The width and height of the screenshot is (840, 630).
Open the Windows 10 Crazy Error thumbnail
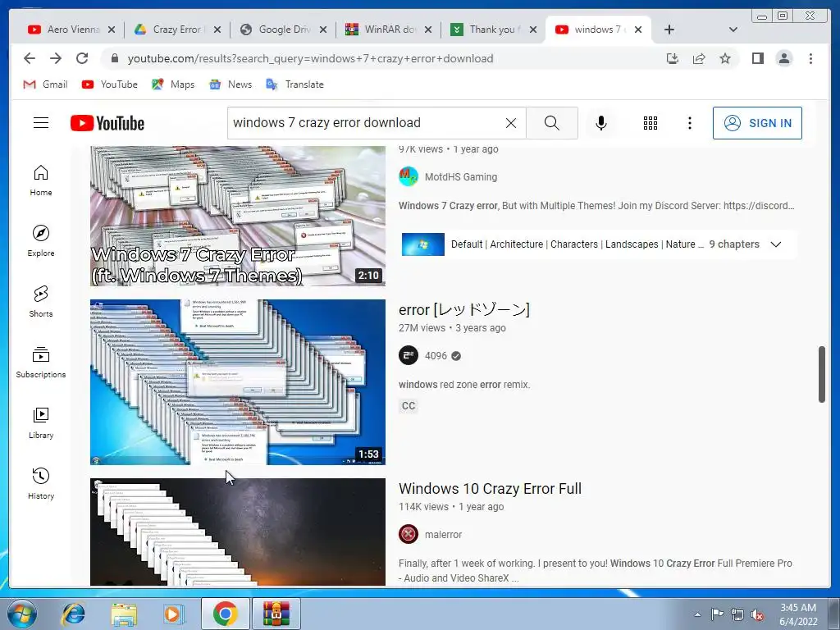point(237,532)
